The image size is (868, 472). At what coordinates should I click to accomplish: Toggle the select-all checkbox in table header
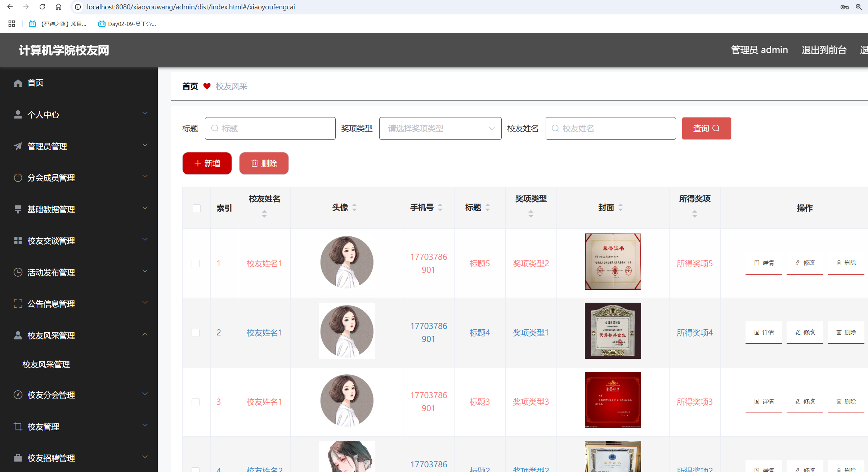(197, 208)
